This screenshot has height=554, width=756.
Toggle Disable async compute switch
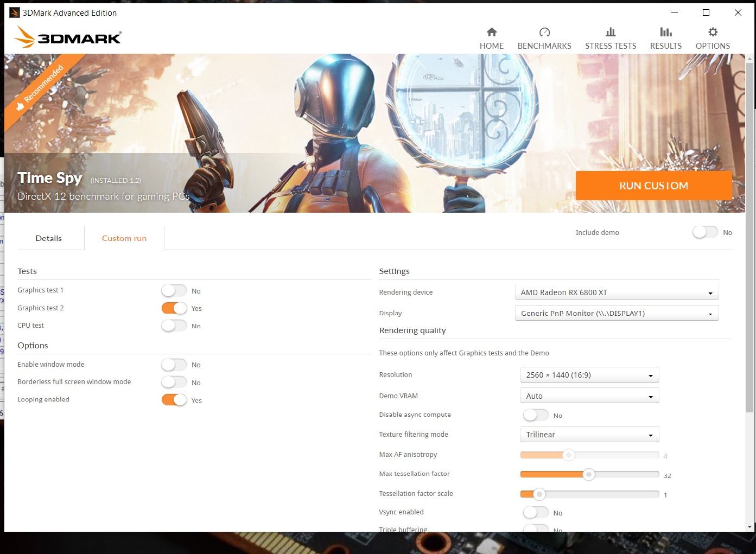(536, 415)
